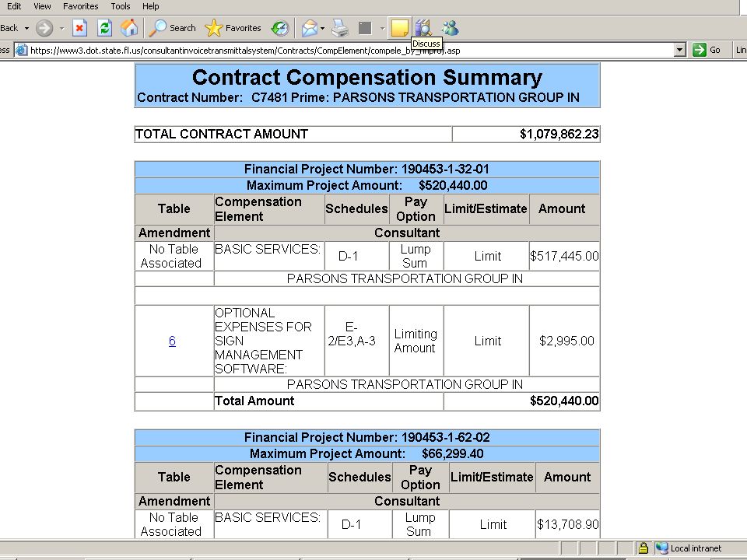Screen dimensions: 747x560
Task: Open the Help menu
Action: tap(150, 6)
